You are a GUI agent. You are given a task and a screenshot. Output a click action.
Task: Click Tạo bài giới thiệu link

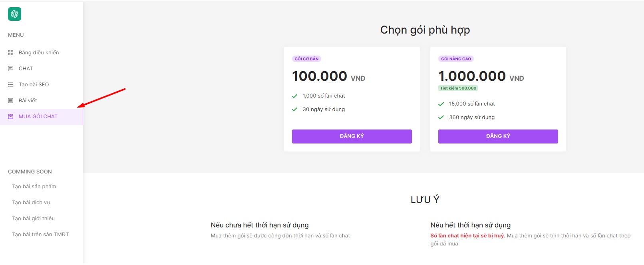[x=33, y=219]
